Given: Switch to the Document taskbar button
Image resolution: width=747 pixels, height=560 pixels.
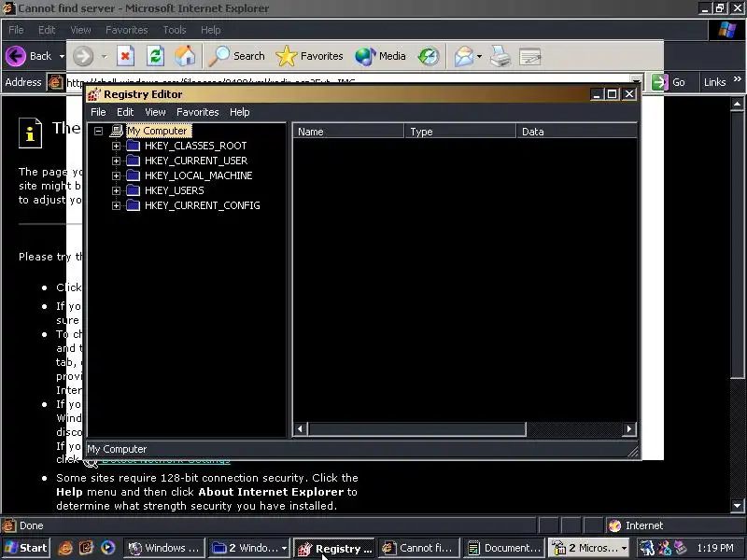Looking at the screenshot, I should click(504, 548).
